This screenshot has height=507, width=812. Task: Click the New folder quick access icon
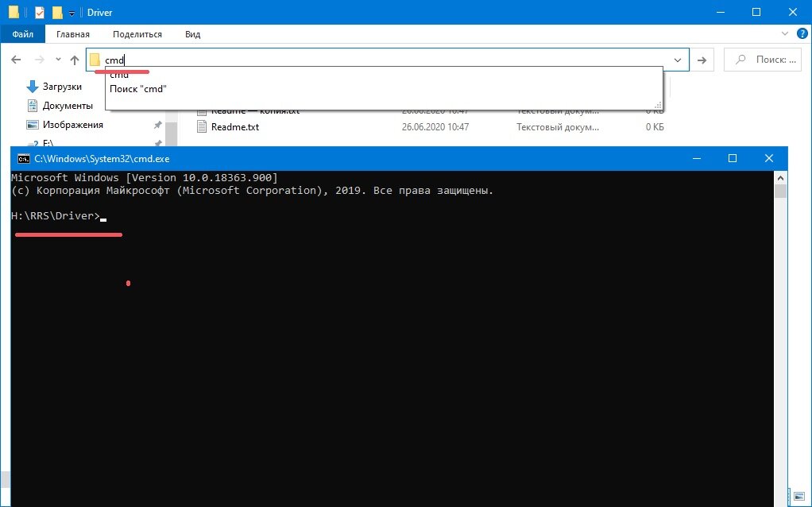click(x=56, y=12)
